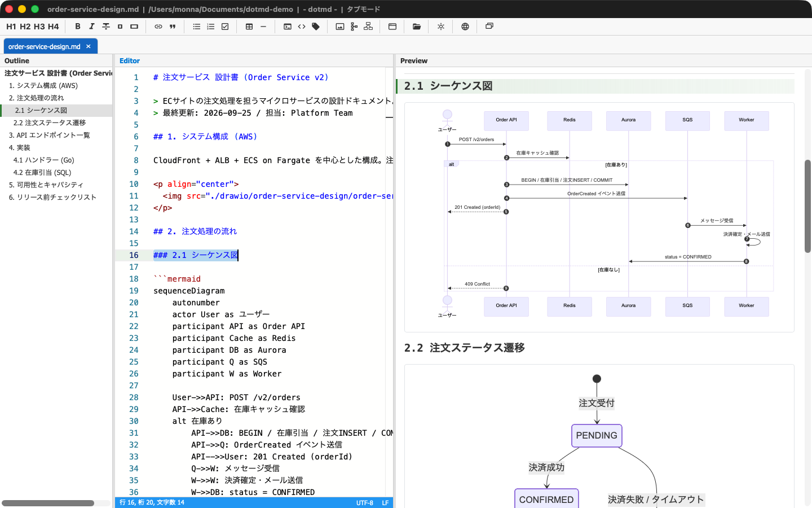The image size is (812, 508).
Task: Insert a hyperlink
Action: [158, 27]
